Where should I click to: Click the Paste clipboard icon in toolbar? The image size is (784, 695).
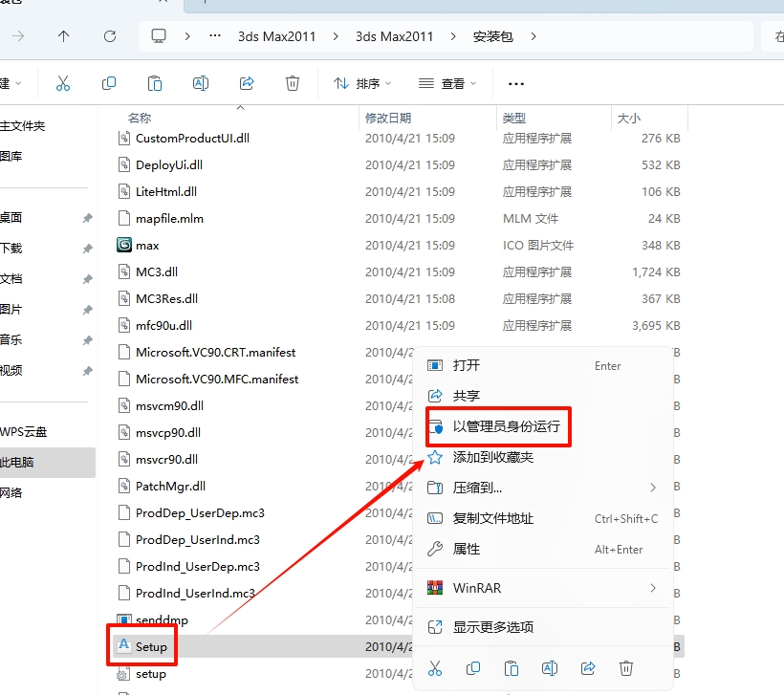click(x=155, y=83)
